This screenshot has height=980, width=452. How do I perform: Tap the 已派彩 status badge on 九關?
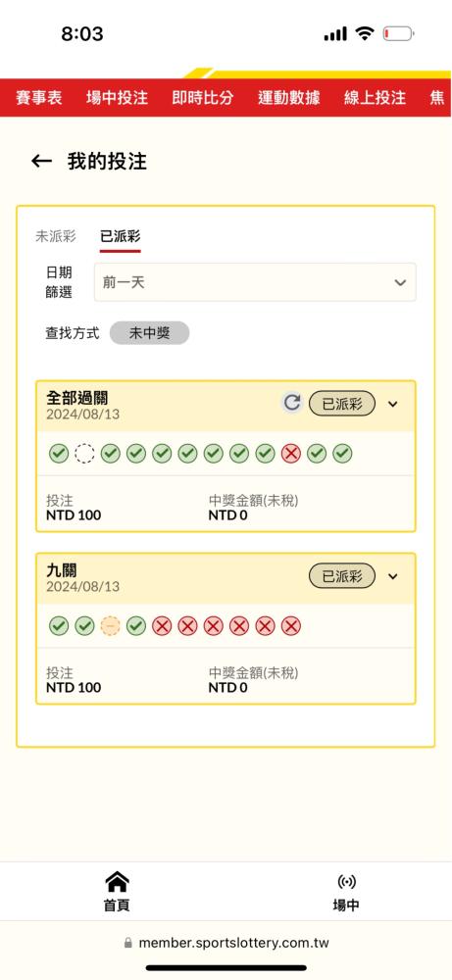click(342, 576)
